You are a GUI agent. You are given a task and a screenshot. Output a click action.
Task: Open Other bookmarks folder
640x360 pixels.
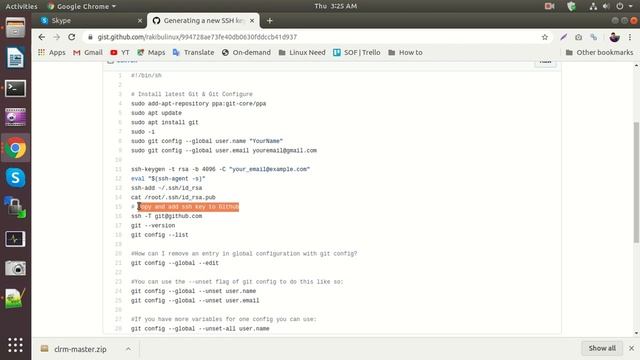coord(599,52)
